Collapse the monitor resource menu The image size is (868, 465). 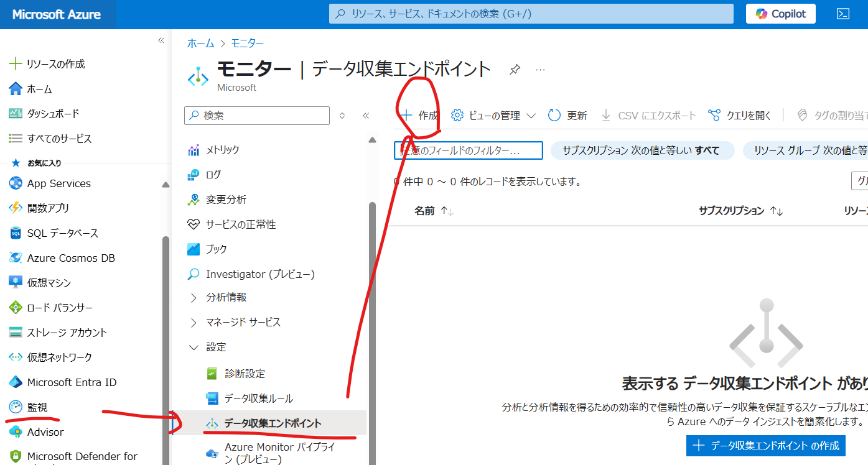click(366, 116)
